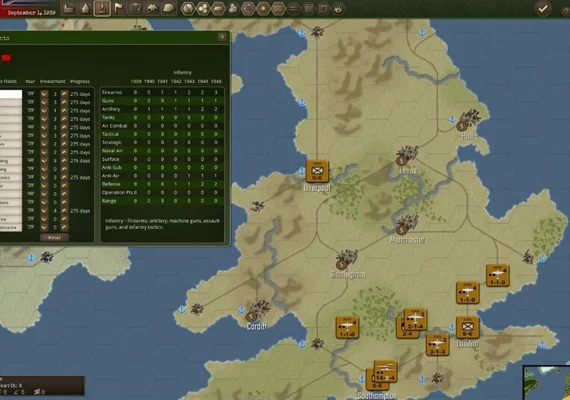The height and width of the screenshot is (400, 570).
Task: Click the Naval Air row label
Action: 112,151
